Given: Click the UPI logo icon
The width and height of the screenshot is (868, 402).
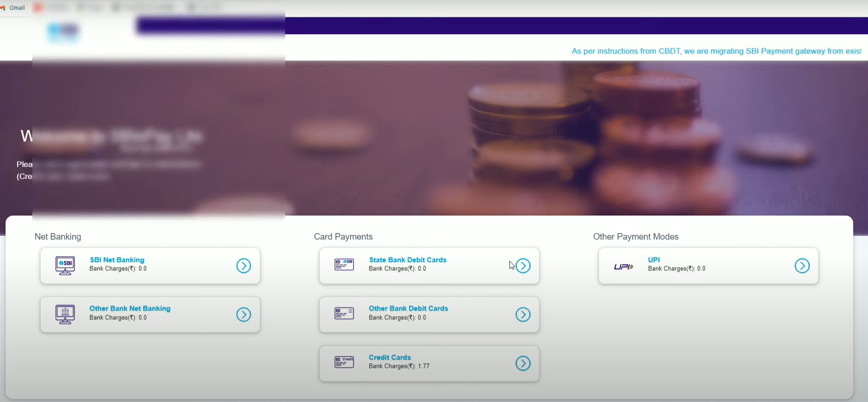Looking at the screenshot, I should [x=623, y=267].
